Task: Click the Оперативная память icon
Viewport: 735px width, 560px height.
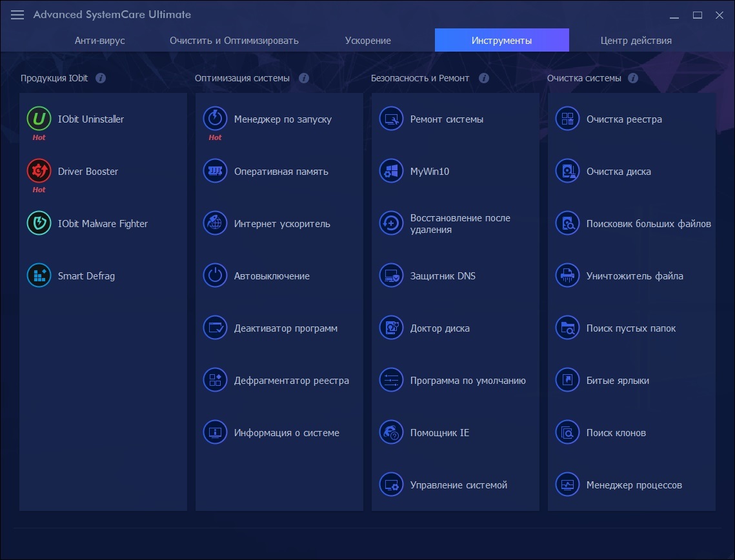Action: pyautogui.click(x=215, y=171)
